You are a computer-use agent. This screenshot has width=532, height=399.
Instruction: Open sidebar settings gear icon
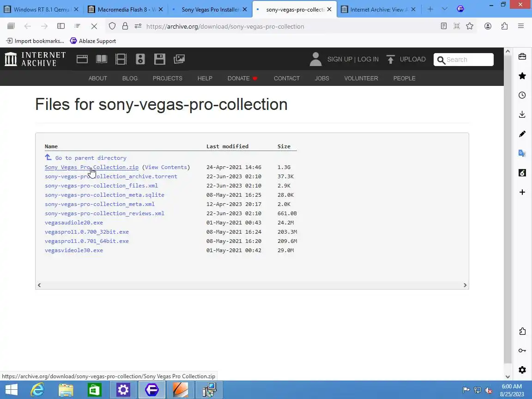(x=522, y=370)
